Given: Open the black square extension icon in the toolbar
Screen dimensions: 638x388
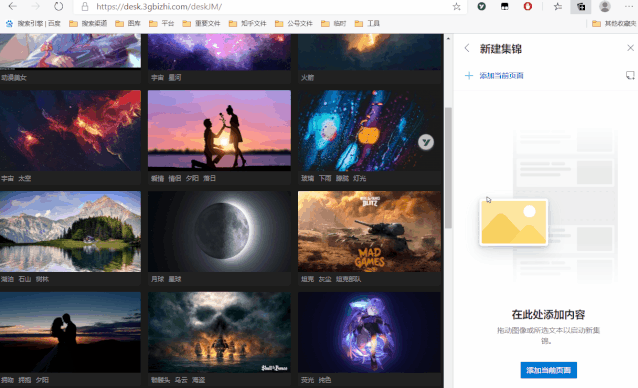Looking at the screenshot, I should pos(505,7).
